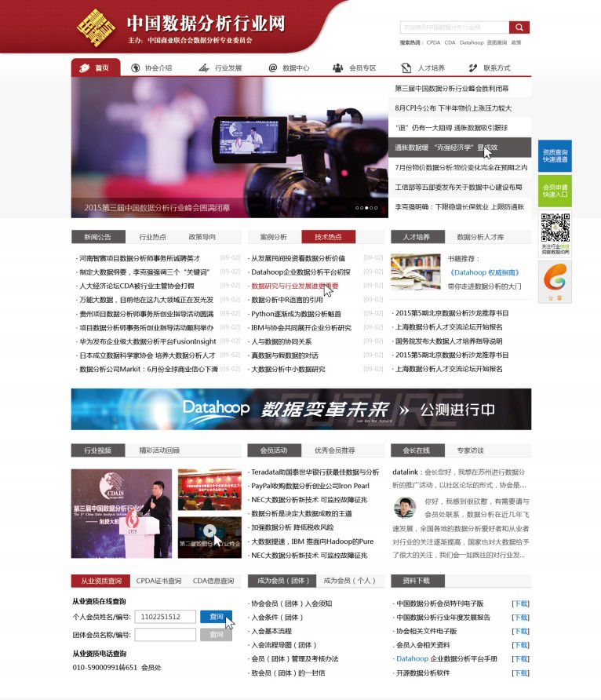The width and height of the screenshot is (601, 700).
Task: Open 国务院发布大数据人才培养指导说明
Action: (x=449, y=341)
